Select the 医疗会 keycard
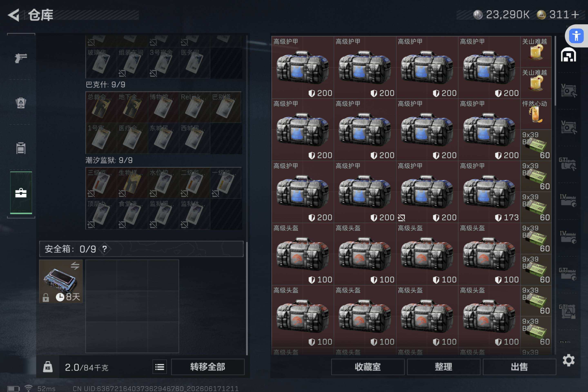The image size is (588, 392). (x=133, y=138)
